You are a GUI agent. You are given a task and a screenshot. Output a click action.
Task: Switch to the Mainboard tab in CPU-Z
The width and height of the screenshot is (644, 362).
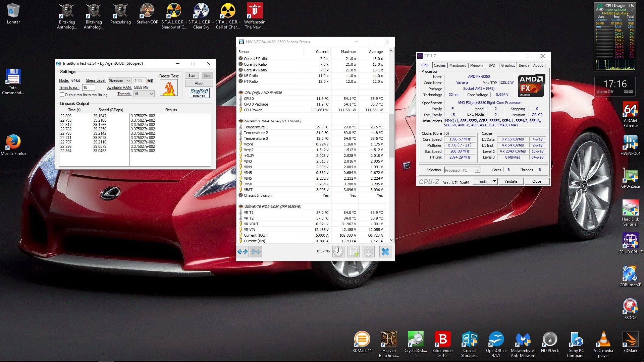[458, 65]
